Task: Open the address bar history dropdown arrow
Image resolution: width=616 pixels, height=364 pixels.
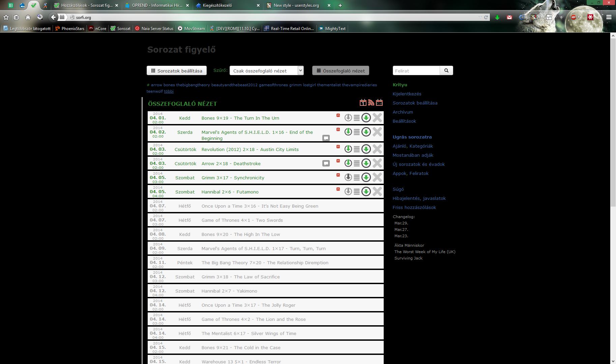Action: [480, 17]
